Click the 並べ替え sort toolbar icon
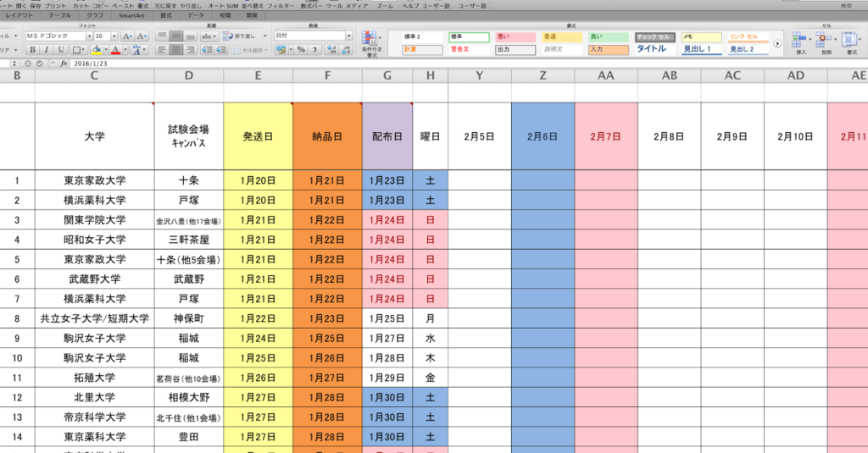This screenshot has width=868, height=453. [253, 6]
